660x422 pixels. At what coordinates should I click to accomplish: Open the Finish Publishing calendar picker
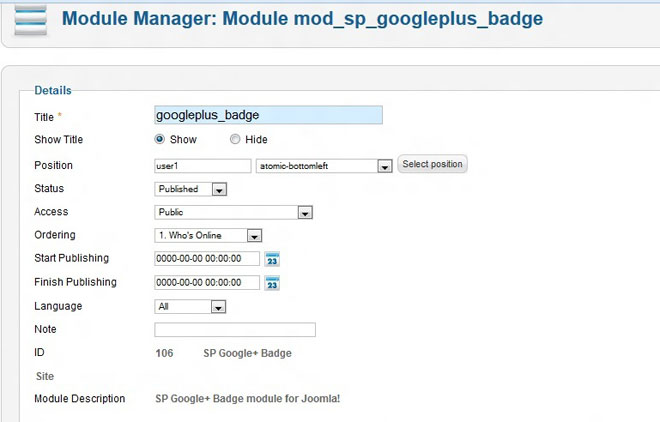(x=272, y=283)
